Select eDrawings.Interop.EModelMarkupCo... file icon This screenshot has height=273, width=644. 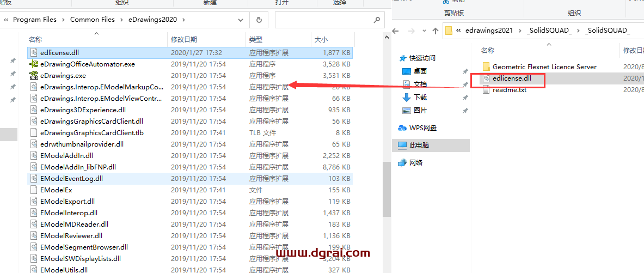[x=34, y=87]
